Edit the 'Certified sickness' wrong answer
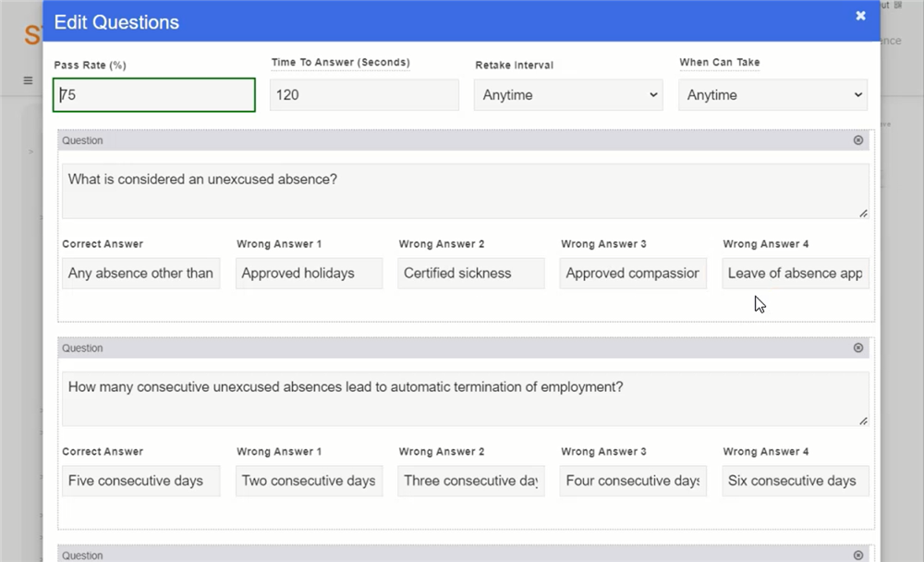 (x=470, y=274)
